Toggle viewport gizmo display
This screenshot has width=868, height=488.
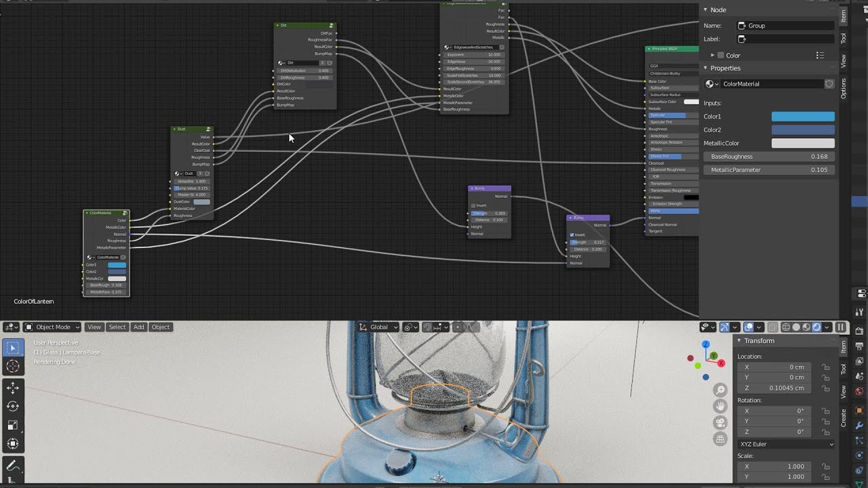click(724, 327)
